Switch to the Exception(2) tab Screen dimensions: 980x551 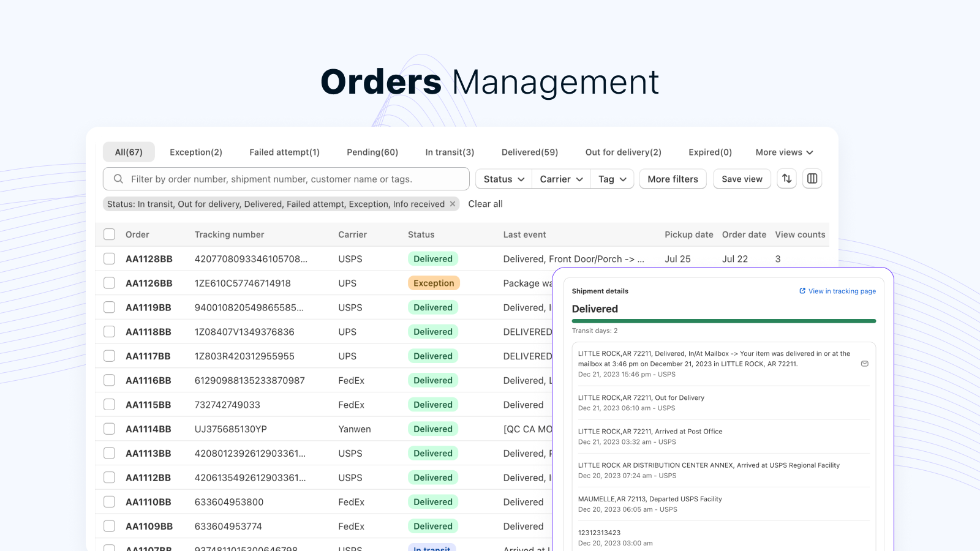pyautogui.click(x=196, y=152)
